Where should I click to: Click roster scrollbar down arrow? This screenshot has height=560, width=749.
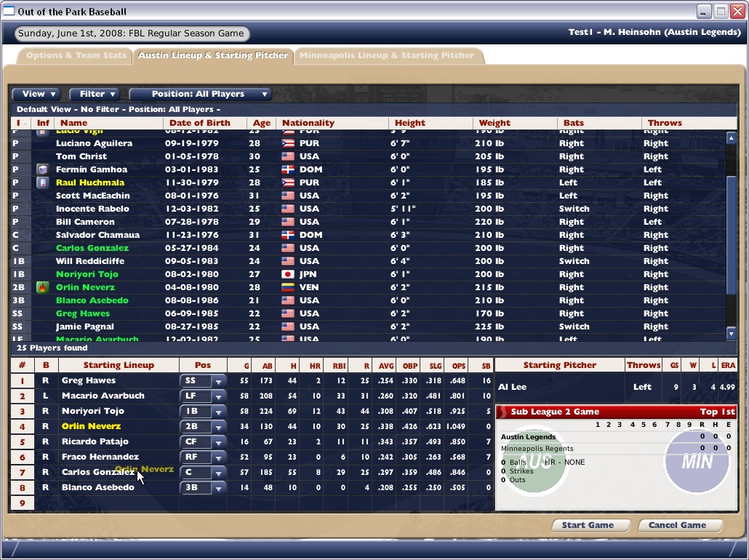(732, 333)
